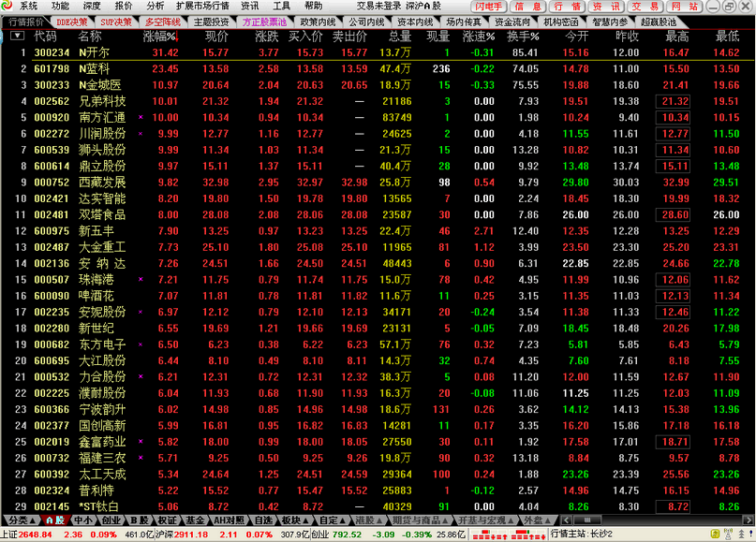Click the upload arrow icon in the status bar

[741, 534]
